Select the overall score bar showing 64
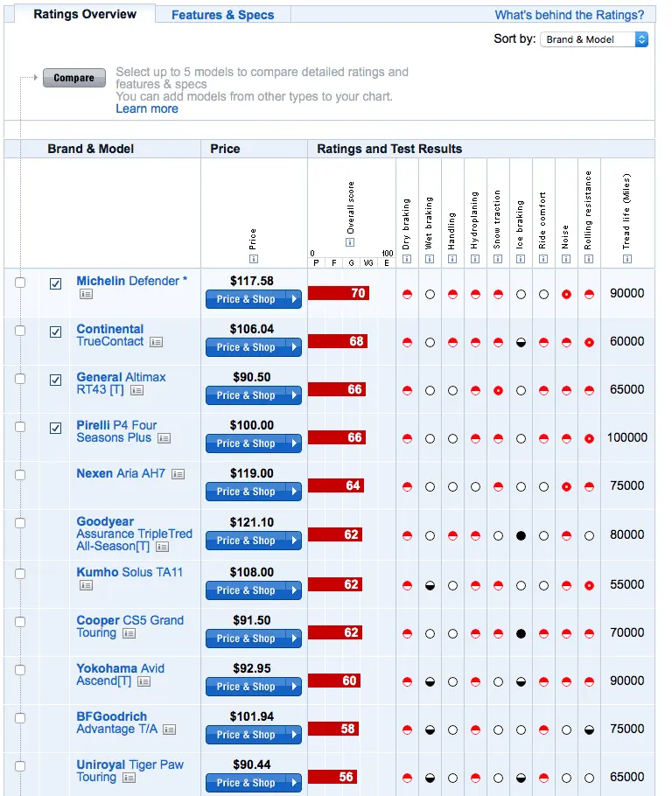 [336, 485]
